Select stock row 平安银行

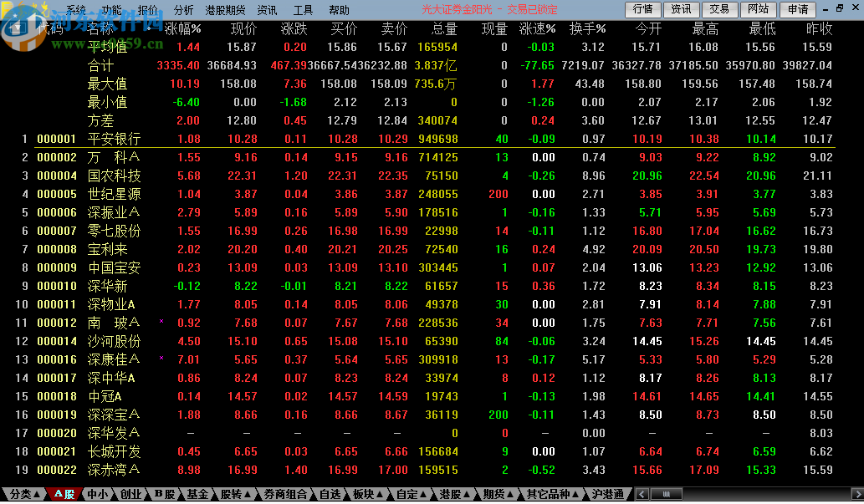(424, 139)
